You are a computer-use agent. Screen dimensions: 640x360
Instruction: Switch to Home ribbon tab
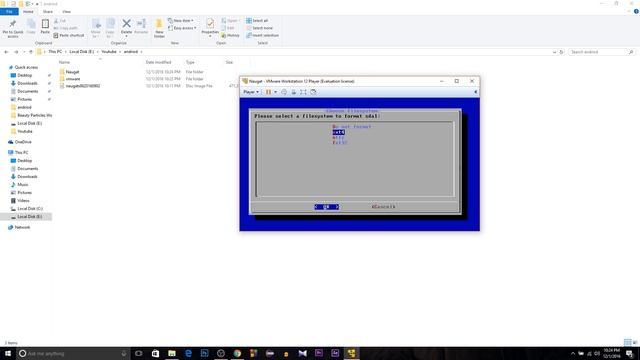pyautogui.click(x=28, y=11)
